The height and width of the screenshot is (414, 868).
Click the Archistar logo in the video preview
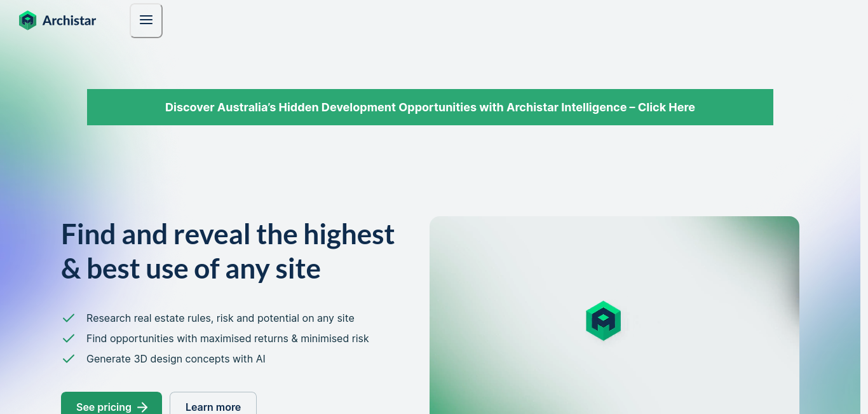click(603, 321)
